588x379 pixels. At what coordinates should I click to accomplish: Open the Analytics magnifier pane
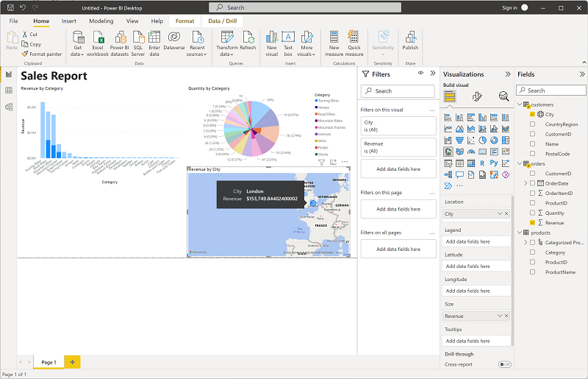click(503, 96)
